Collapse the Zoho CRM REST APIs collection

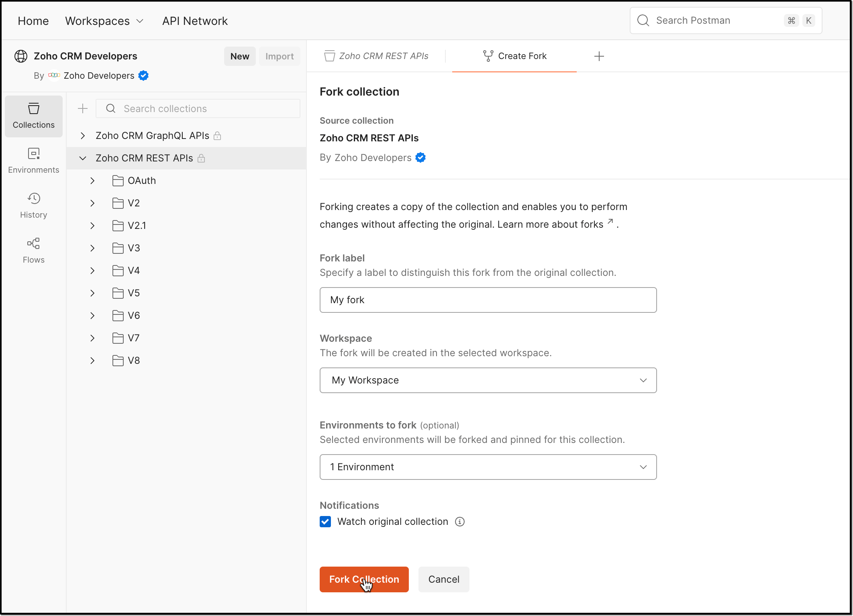click(x=83, y=158)
